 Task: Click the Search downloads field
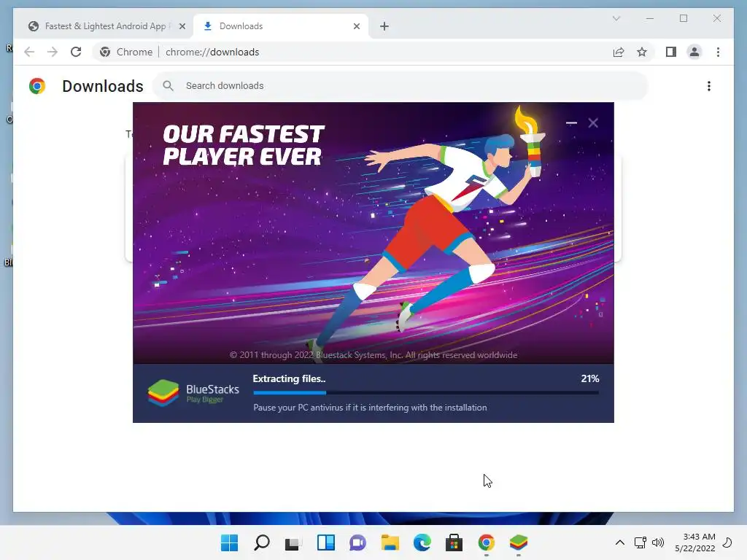(x=400, y=86)
